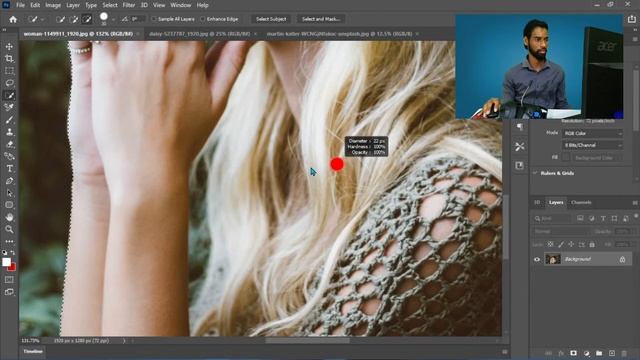Screen dimensions: 640x360
Task: Open Edit Toolbar three-dots icon
Action: pos(9,241)
